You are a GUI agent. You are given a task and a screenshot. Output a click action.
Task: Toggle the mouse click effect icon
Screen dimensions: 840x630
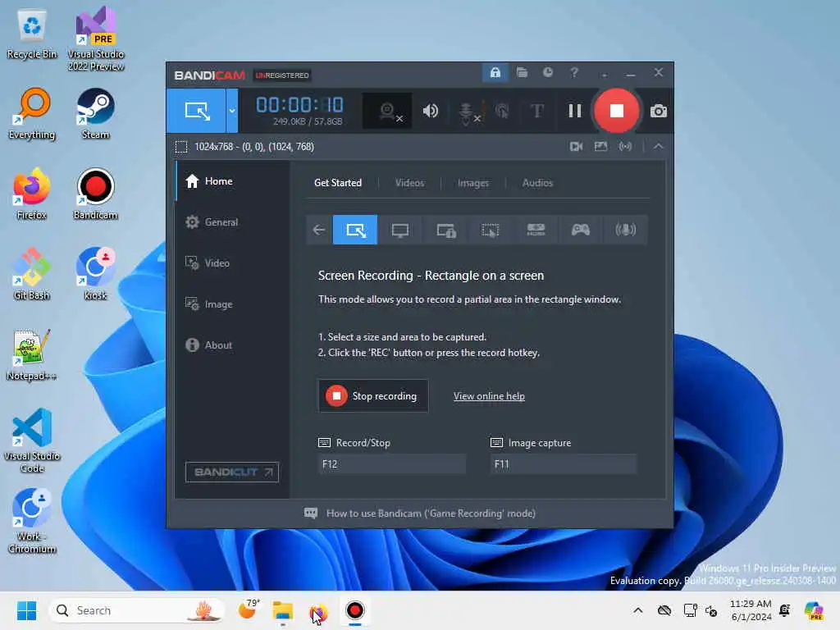502,111
